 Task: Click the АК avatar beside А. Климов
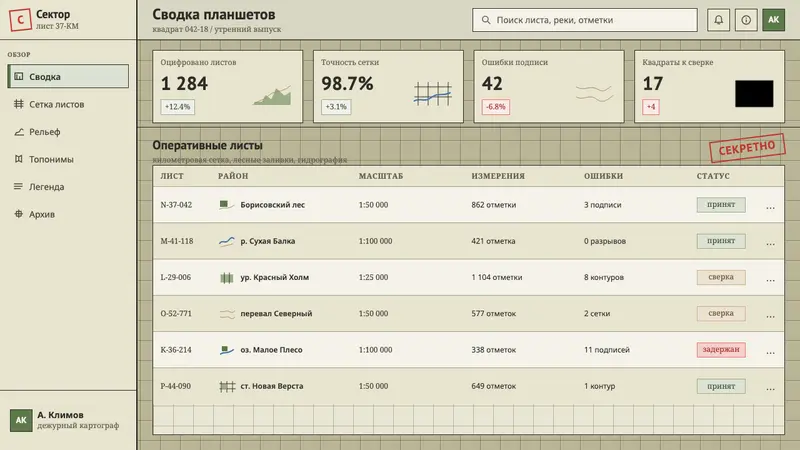pyautogui.click(x=21, y=420)
